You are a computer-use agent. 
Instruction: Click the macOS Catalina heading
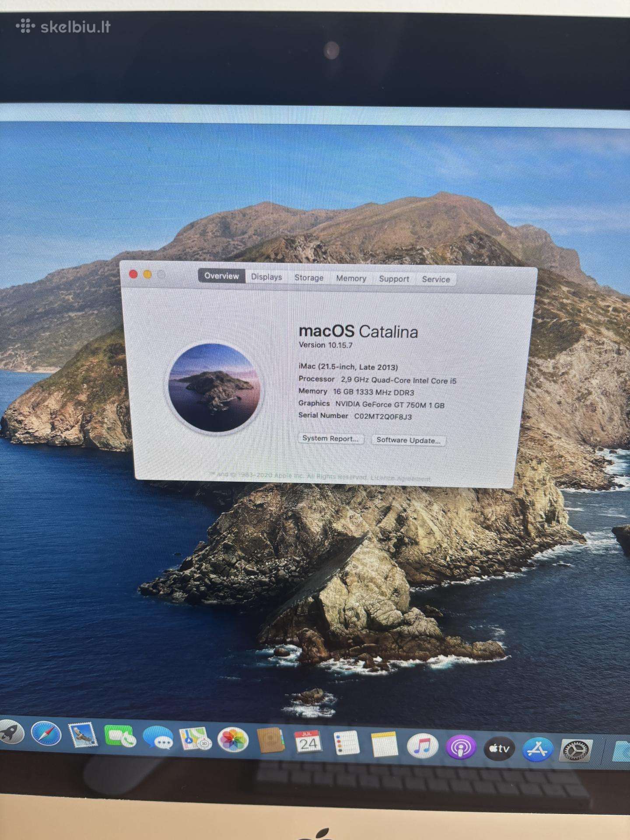pyautogui.click(x=358, y=331)
